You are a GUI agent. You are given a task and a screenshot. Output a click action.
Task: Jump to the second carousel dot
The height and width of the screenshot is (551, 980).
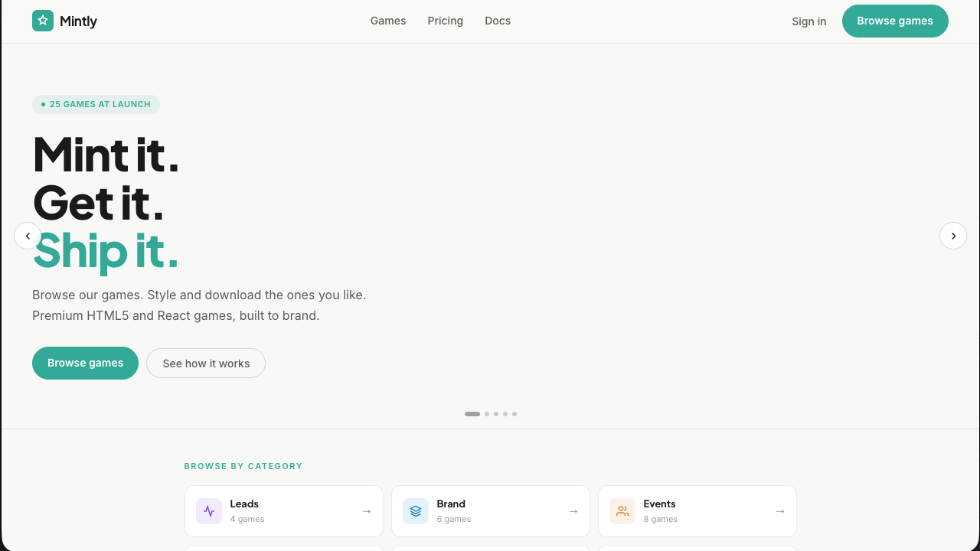[x=487, y=414]
